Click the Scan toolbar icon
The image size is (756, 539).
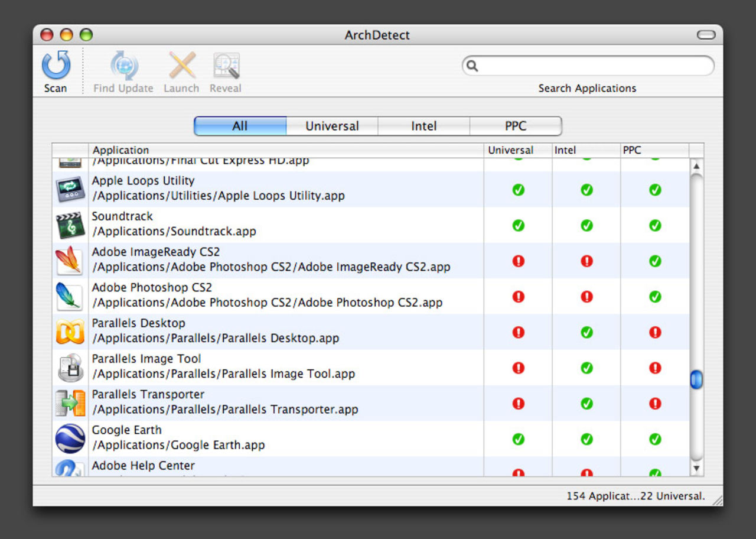[56, 66]
